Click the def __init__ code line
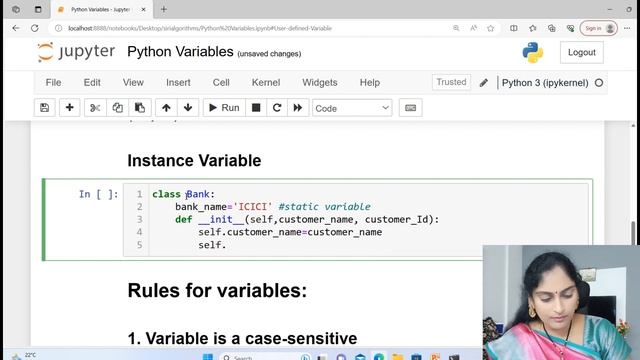The image size is (640, 360). [307, 220]
